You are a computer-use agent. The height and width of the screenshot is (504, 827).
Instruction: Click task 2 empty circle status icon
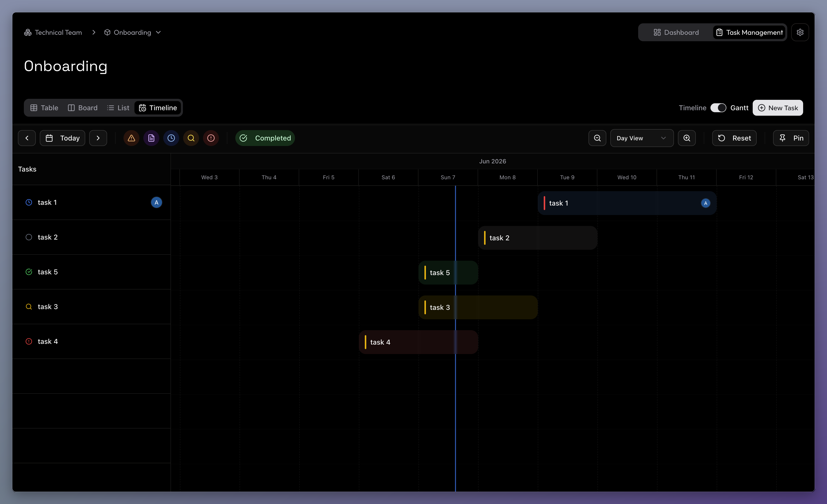click(29, 237)
